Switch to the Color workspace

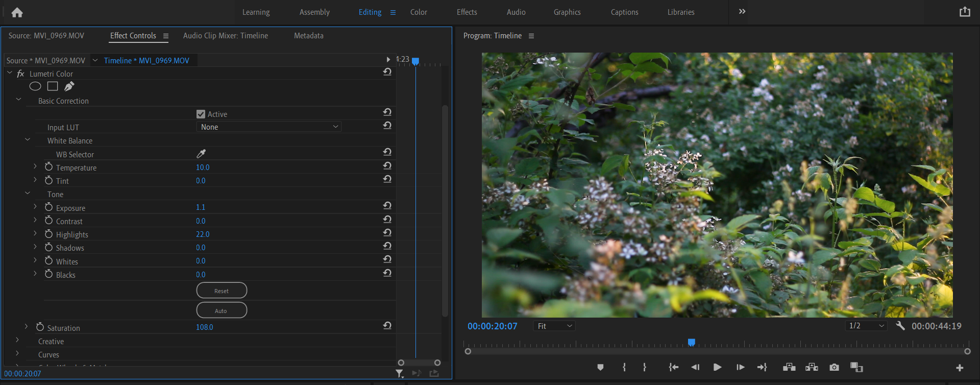click(419, 12)
